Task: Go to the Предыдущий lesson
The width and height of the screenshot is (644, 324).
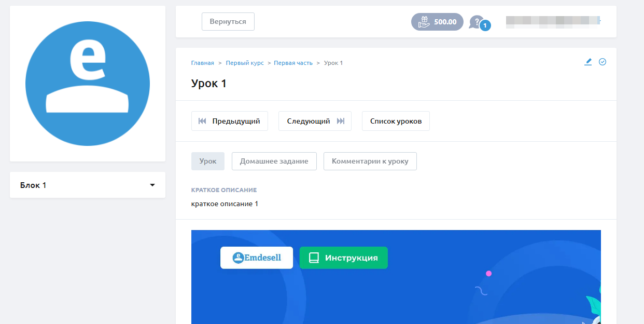Action: pyautogui.click(x=230, y=121)
